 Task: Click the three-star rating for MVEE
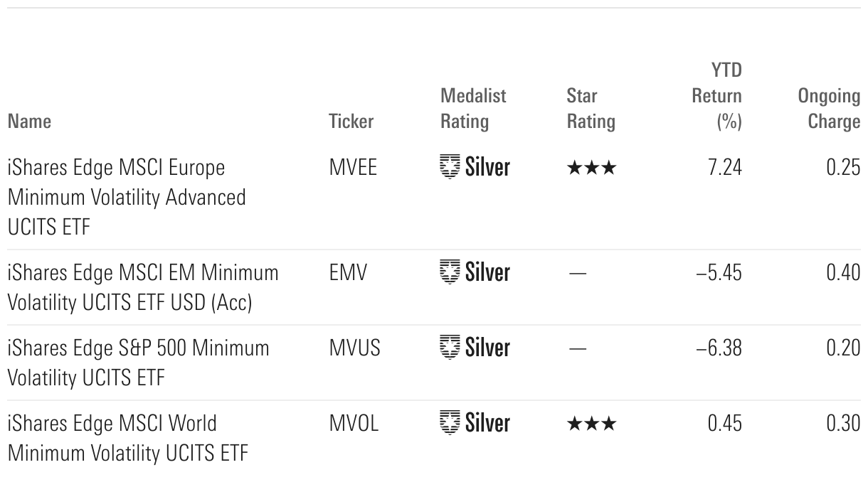click(591, 168)
